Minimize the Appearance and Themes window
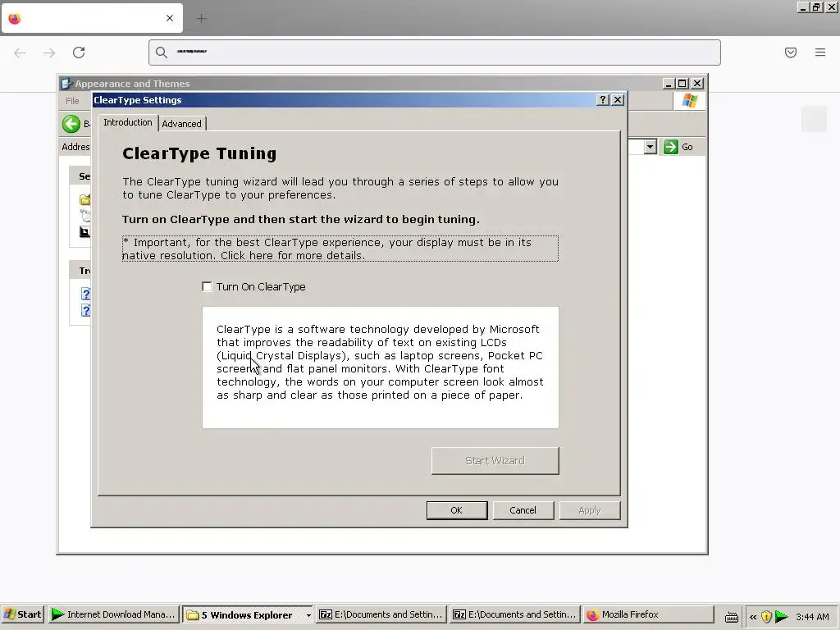The image size is (840, 630). (x=668, y=84)
